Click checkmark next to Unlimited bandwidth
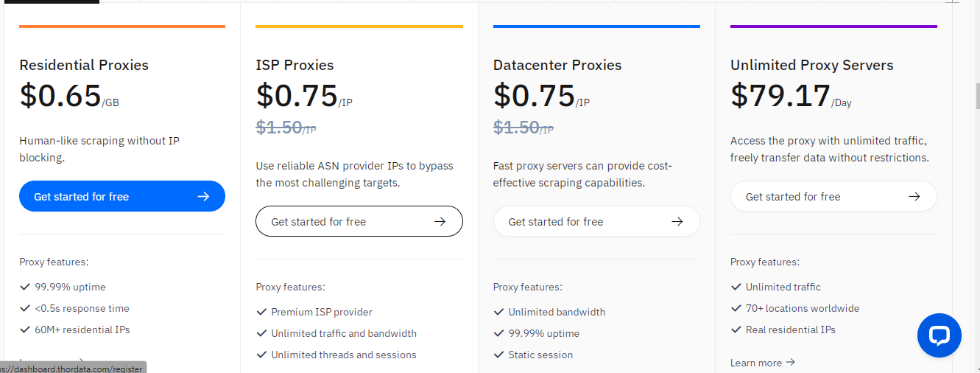980x373 pixels. 499,312
